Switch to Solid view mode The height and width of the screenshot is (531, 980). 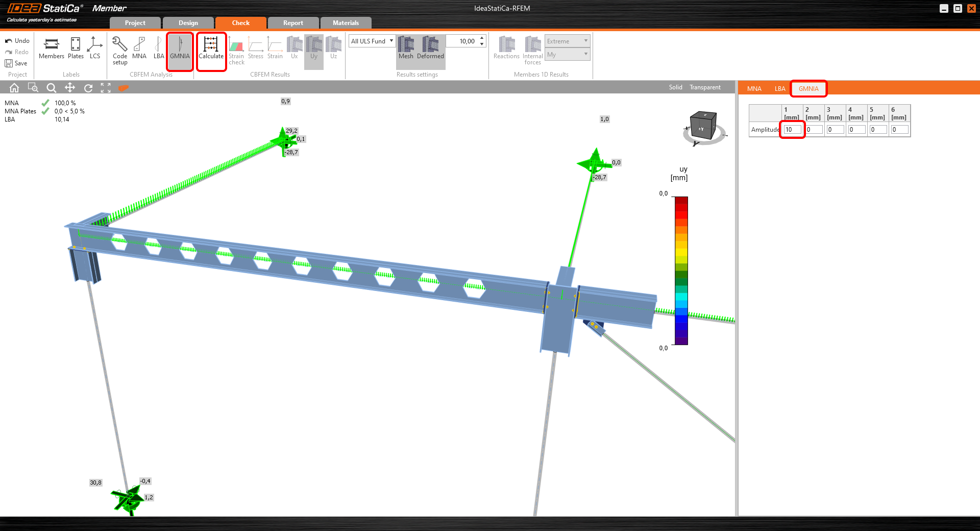point(675,87)
